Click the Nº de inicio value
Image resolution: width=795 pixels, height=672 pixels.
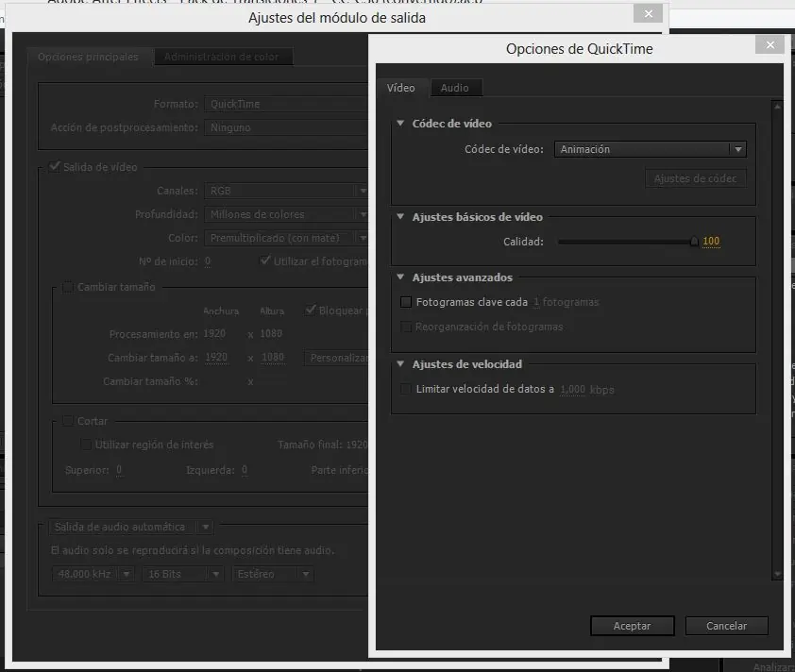[x=208, y=261]
